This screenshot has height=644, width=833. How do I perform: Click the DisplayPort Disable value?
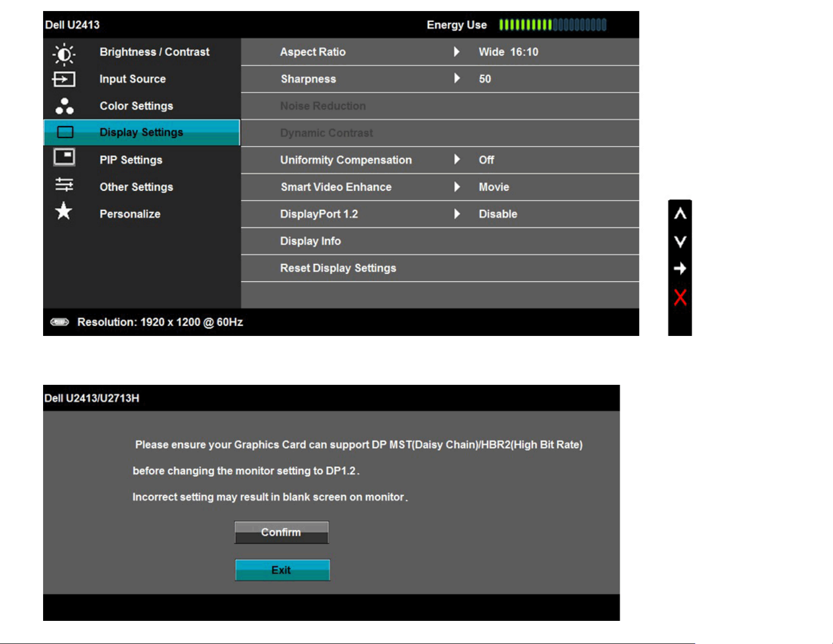(x=498, y=214)
